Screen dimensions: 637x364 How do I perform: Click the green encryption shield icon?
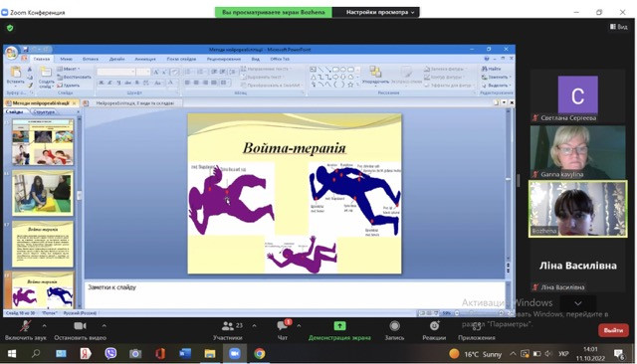(10, 28)
